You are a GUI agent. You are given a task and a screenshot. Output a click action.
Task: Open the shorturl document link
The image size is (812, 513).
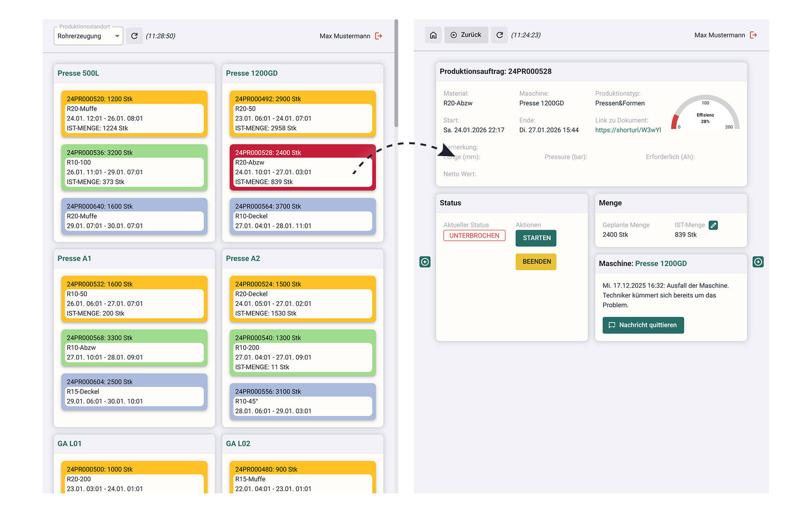tap(628, 130)
